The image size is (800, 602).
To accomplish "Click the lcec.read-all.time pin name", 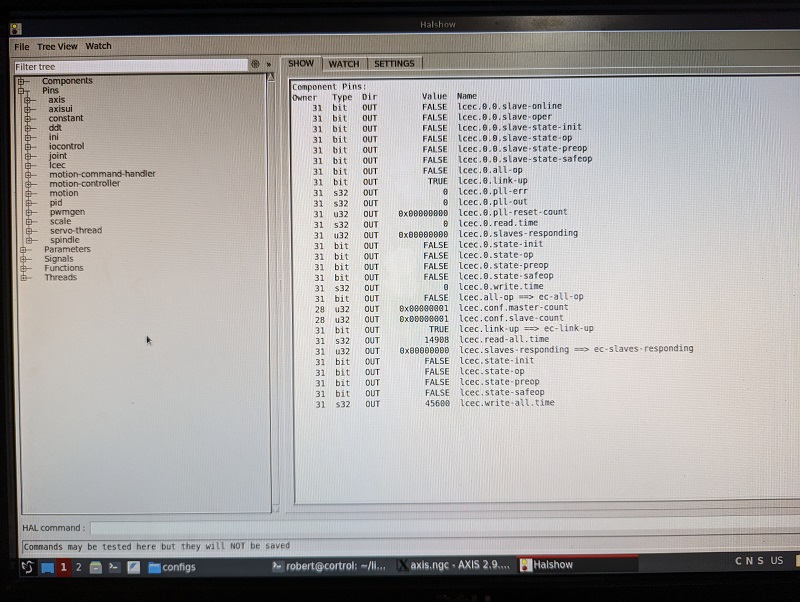I will 504,339.
